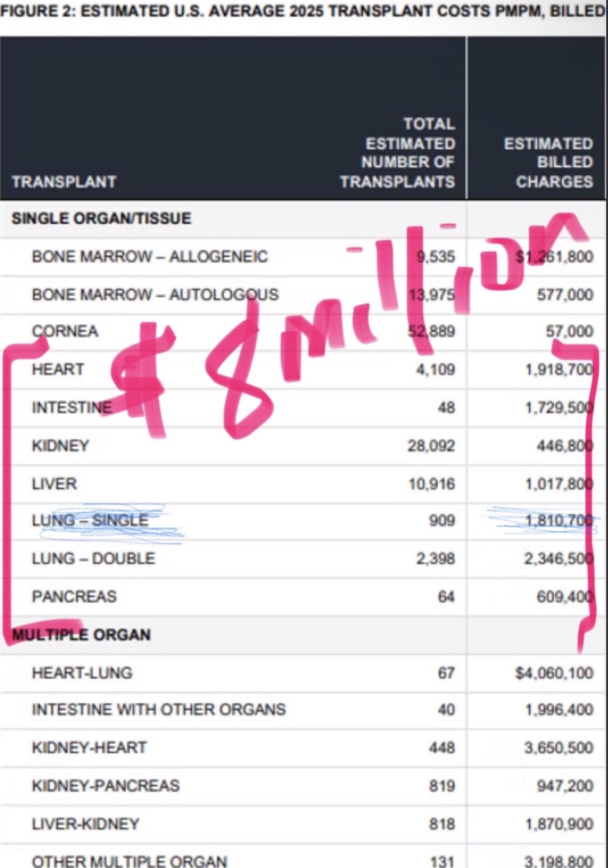Viewport: 608px width, 868px height.
Task: Click the Figure 2 title text
Action: point(302,10)
